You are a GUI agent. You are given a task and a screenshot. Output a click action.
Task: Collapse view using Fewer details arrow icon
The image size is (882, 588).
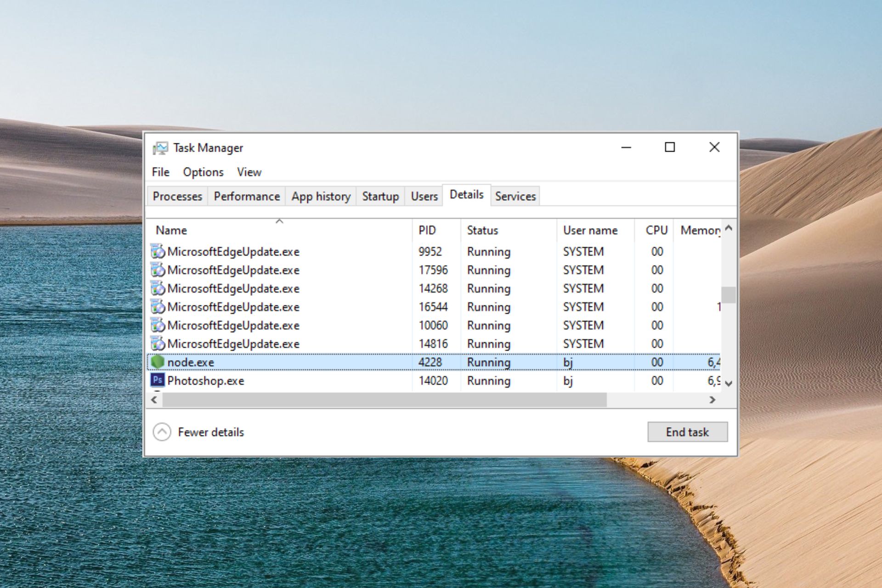(162, 432)
